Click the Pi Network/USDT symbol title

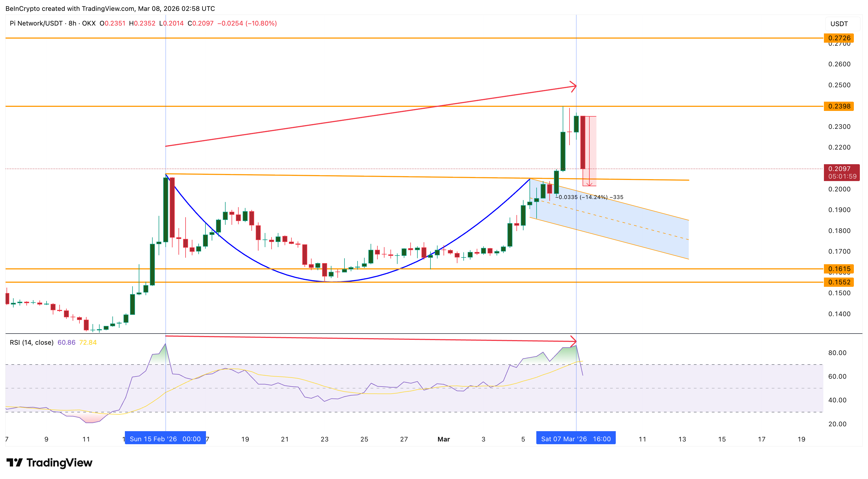click(36, 23)
